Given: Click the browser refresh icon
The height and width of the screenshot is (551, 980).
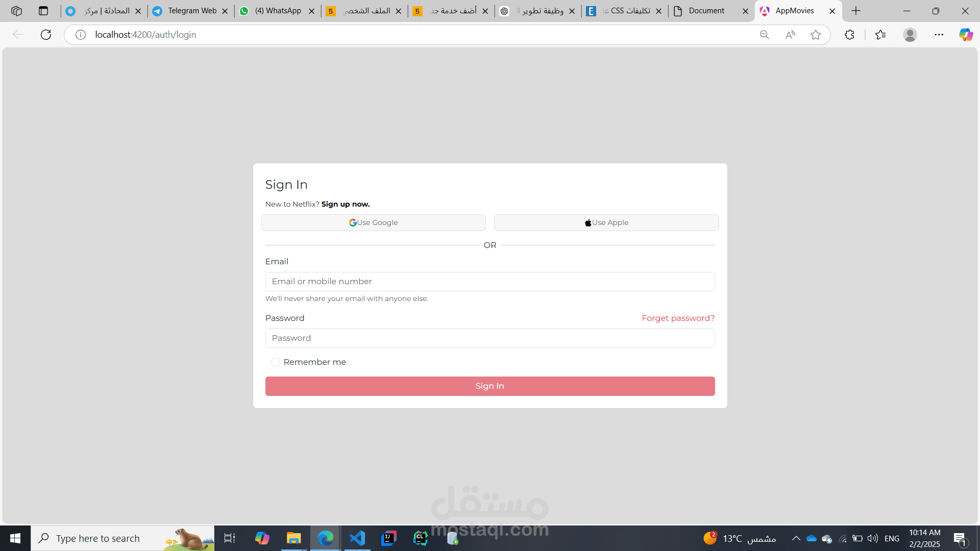Looking at the screenshot, I should coord(46,35).
